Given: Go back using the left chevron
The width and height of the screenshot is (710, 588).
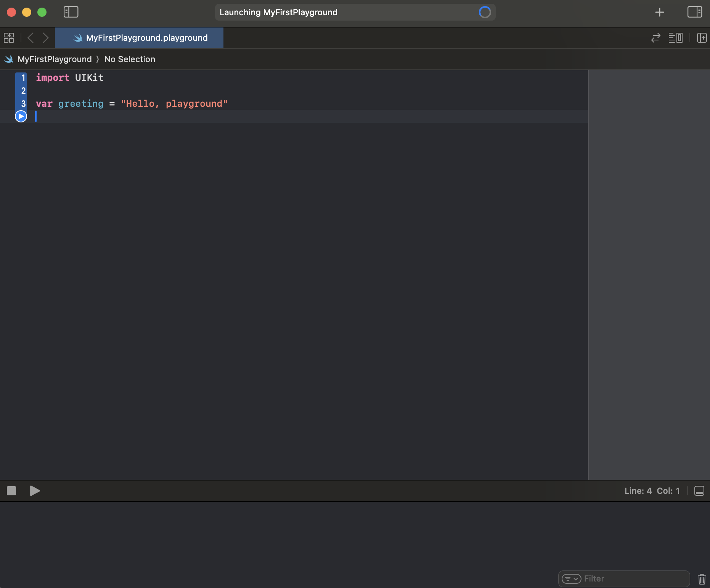Looking at the screenshot, I should (31, 38).
